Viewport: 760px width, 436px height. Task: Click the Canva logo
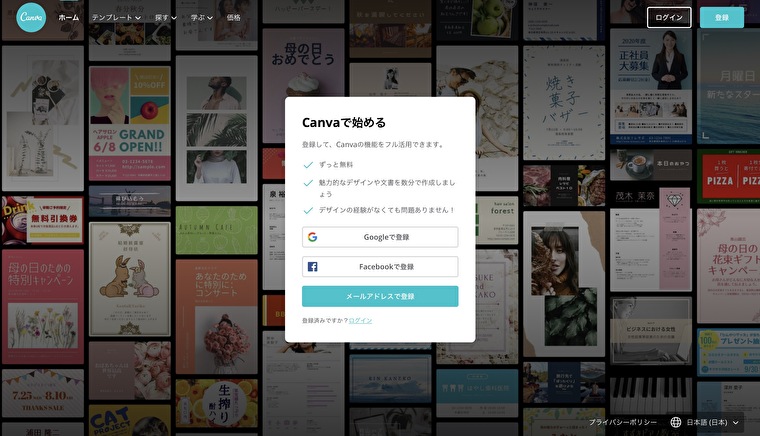[31, 17]
